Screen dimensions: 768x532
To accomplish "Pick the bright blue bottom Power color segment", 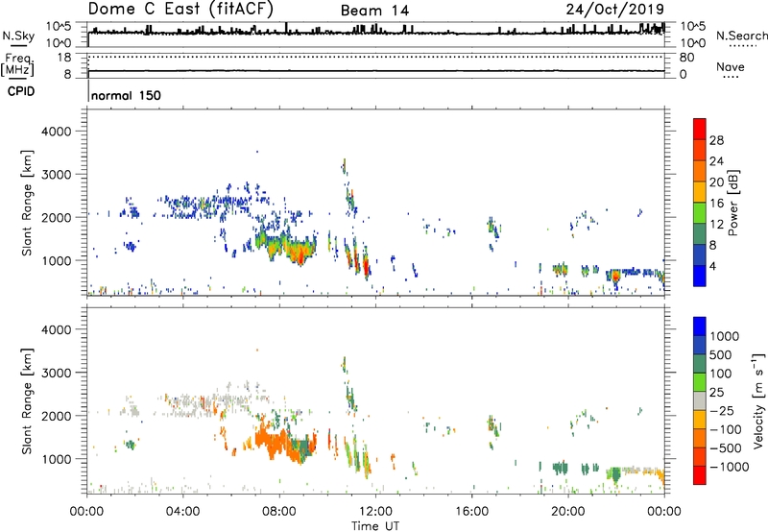I will coord(700,276).
